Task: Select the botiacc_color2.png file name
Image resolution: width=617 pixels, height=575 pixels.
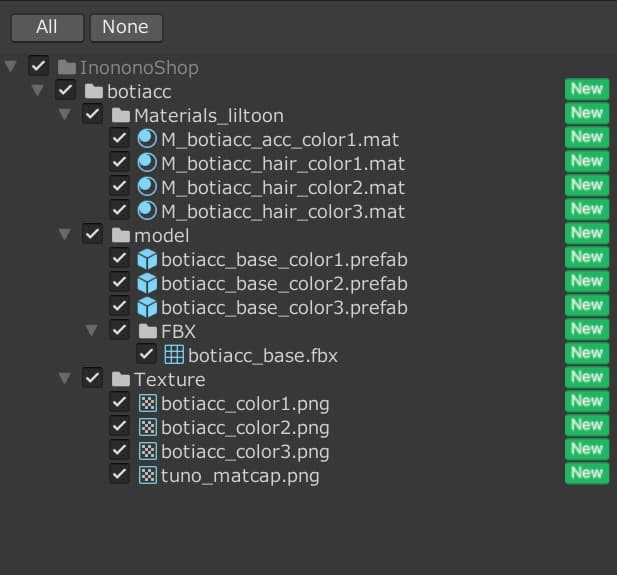Action: click(x=245, y=428)
